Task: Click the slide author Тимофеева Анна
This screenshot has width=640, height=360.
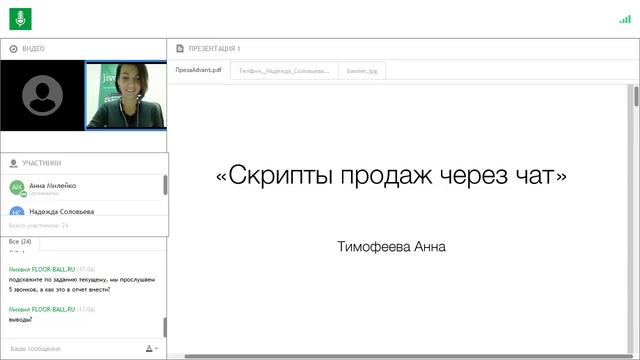Action: pos(391,247)
